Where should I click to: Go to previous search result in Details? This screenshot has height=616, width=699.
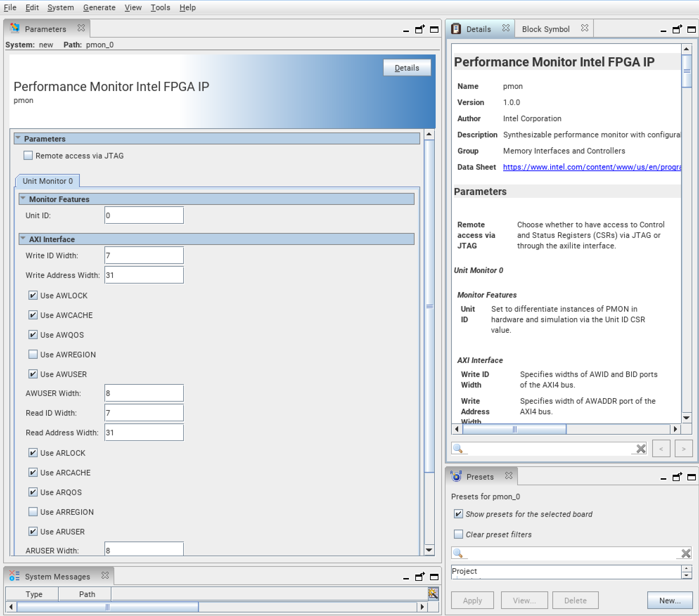(x=661, y=449)
